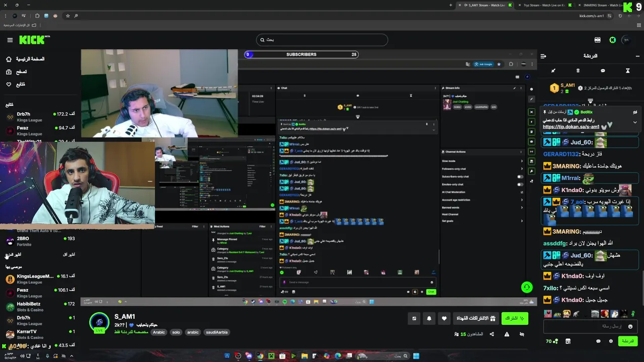Click the trash clear-chat icon
Viewport: 644px width, 362px height.
click(578, 70)
